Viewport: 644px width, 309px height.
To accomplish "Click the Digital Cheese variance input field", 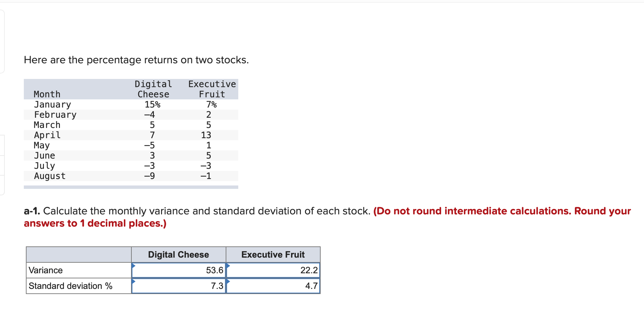I will click(x=179, y=270).
